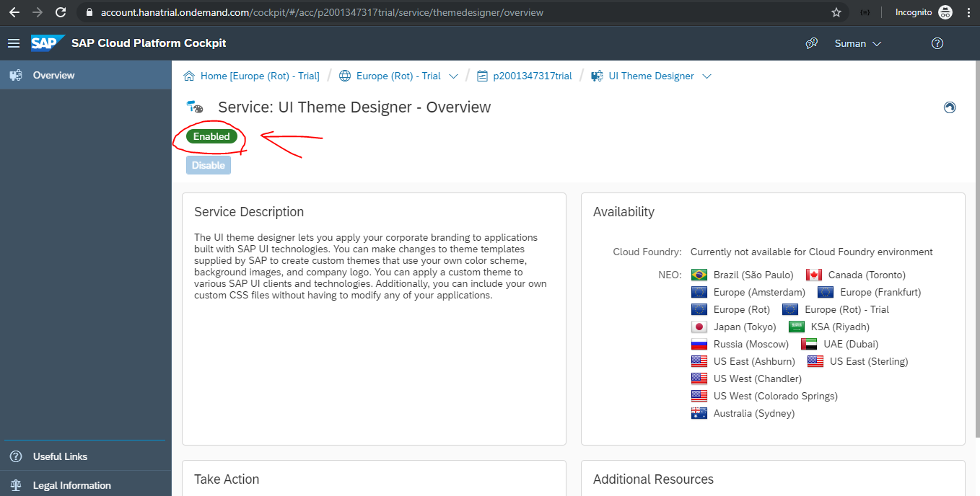Viewport: 980px width, 496px height.
Task: Select Overview in the sidebar
Action: pyautogui.click(x=53, y=75)
